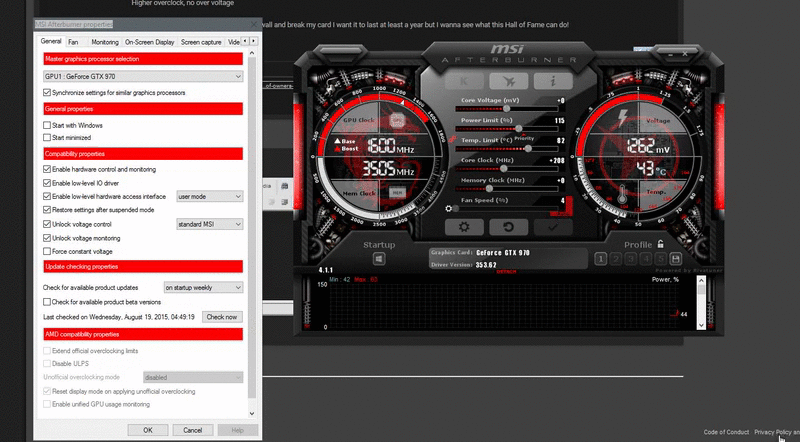Open the Kombustor K button in Afterburner
The height and width of the screenshot is (442, 800).
[464, 81]
